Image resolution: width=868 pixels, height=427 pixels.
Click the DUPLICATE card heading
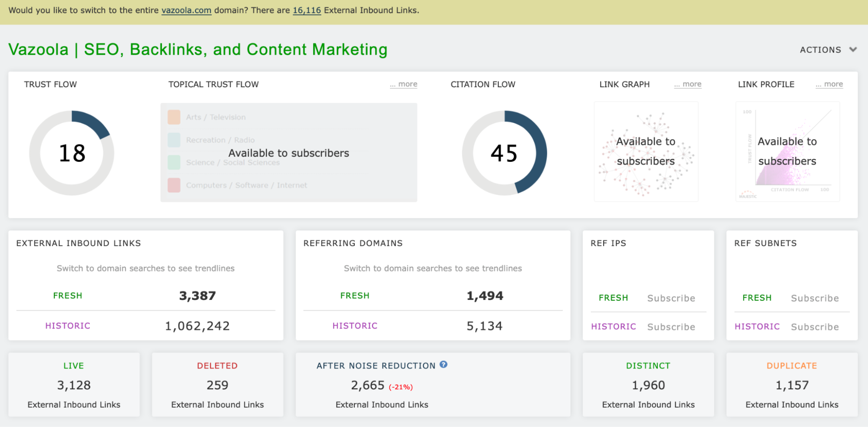(792, 366)
